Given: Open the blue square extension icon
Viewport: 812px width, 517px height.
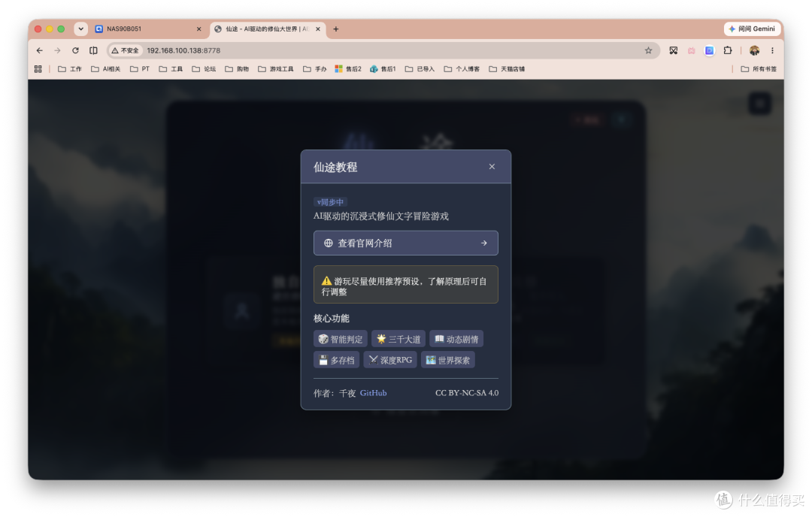Looking at the screenshot, I should point(710,50).
